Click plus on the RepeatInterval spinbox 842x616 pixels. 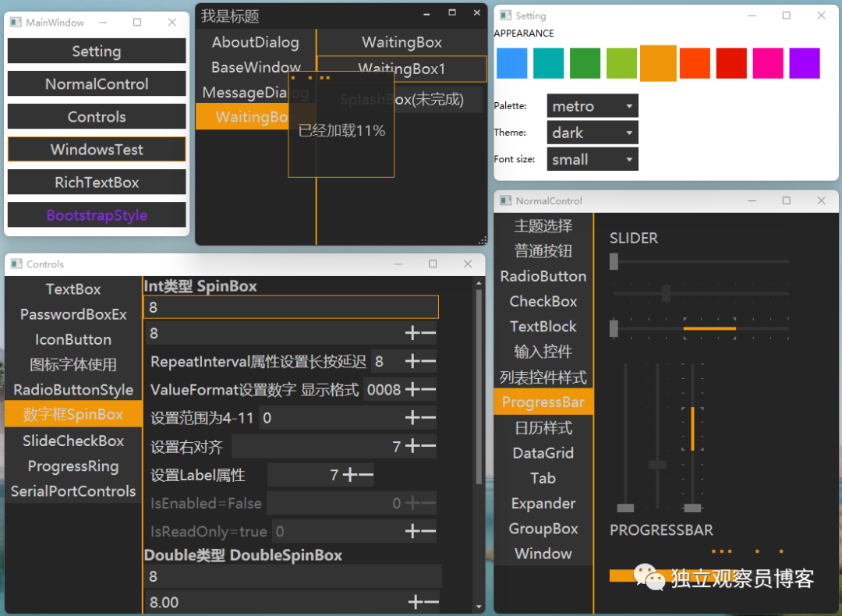tap(412, 362)
